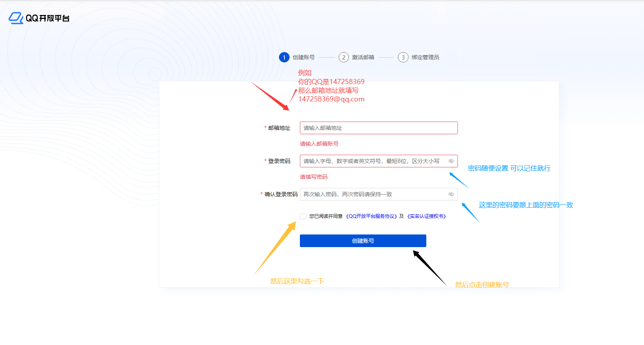Viewport: 644px width, 345px height.
Task: Click the 请填写密码 error message
Action: (x=314, y=177)
